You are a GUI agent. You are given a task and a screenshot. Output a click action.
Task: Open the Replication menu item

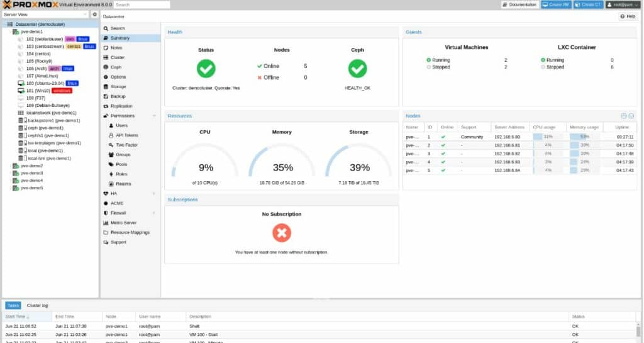(x=130, y=106)
